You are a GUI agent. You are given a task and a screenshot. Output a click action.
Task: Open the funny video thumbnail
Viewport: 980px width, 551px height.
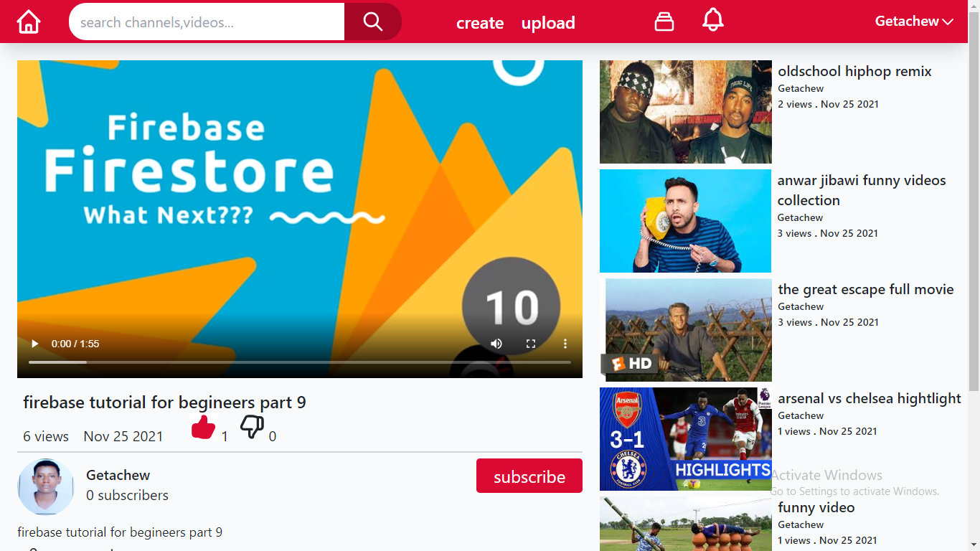[x=686, y=524]
